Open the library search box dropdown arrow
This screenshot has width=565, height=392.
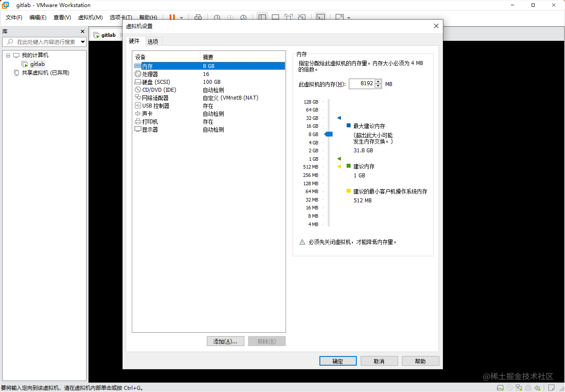tap(83, 42)
